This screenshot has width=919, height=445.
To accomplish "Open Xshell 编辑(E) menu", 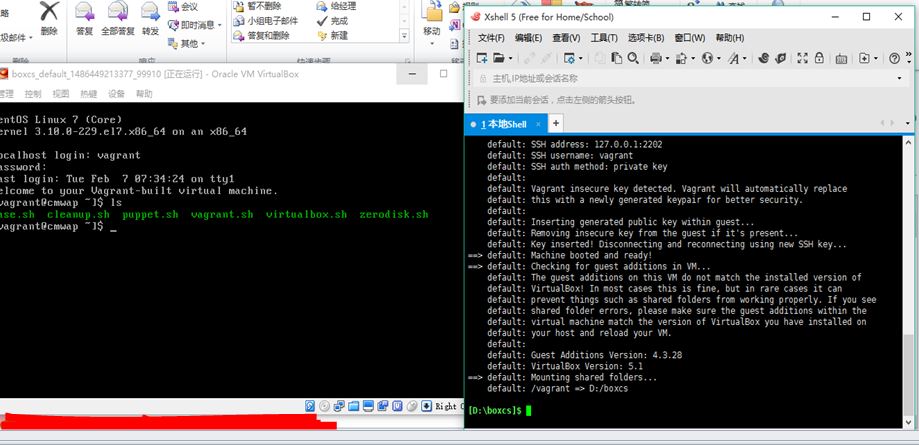I will pyautogui.click(x=528, y=38).
